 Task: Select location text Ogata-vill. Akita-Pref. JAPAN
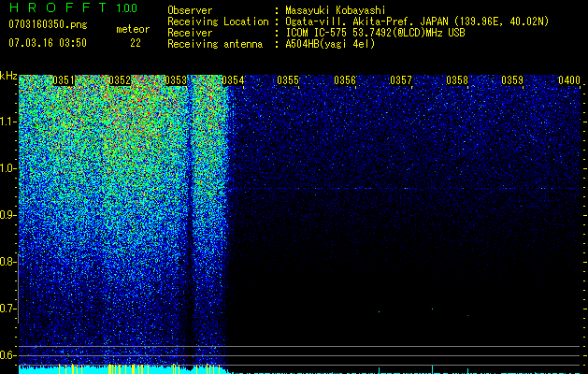pyautogui.click(x=367, y=22)
